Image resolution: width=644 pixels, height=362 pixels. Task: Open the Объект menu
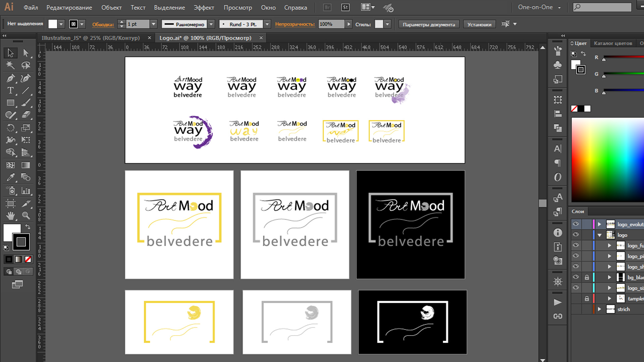(x=111, y=7)
